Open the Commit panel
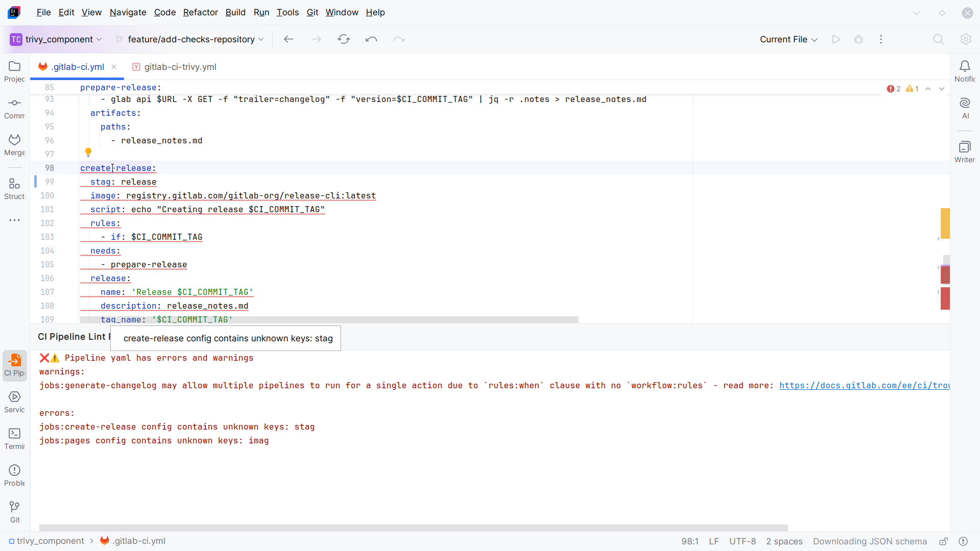Image resolution: width=980 pixels, height=551 pixels. click(x=14, y=107)
